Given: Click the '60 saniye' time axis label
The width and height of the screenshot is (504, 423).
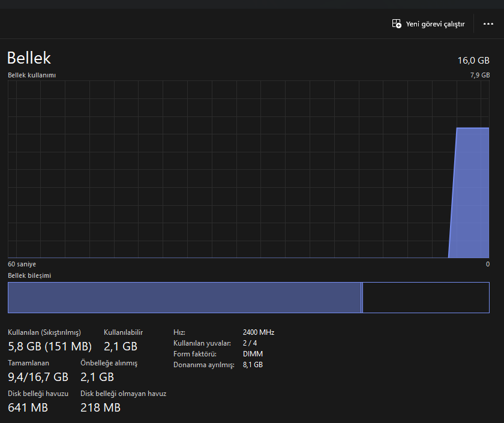Looking at the screenshot, I should tap(22, 264).
